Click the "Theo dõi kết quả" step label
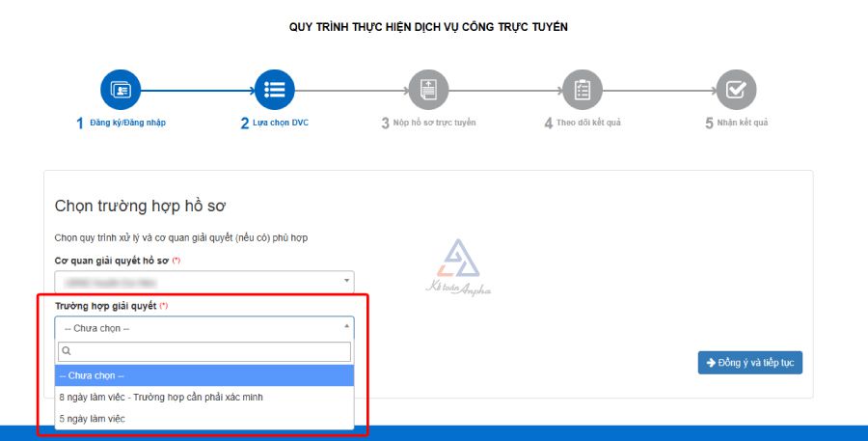Screen dimensions: 868x441 (589, 124)
